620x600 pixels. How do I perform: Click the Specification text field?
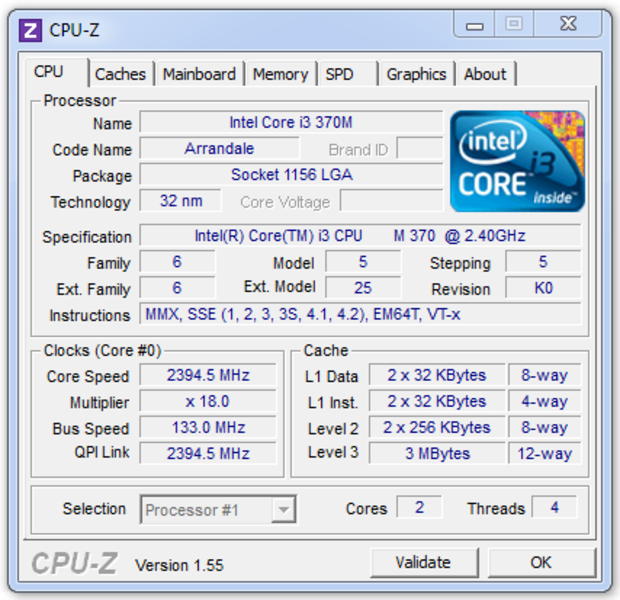pos(359,237)
